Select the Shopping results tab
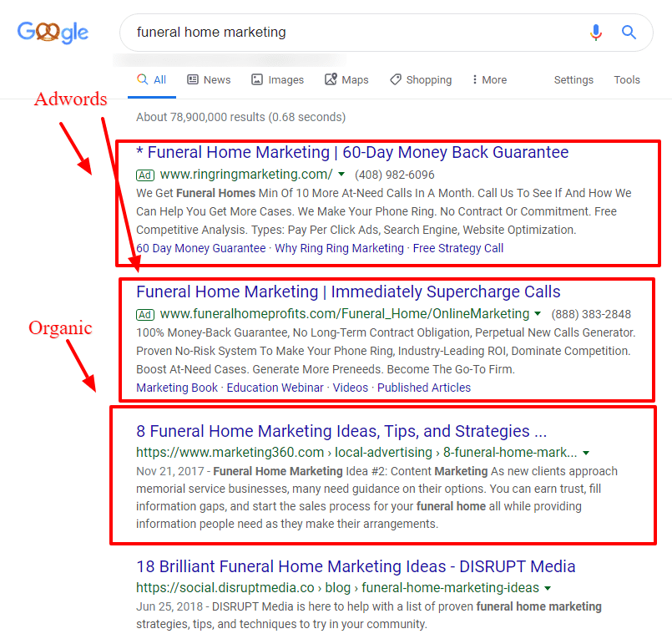This screenshot has width=672, height=644. (x=421, y=80)
